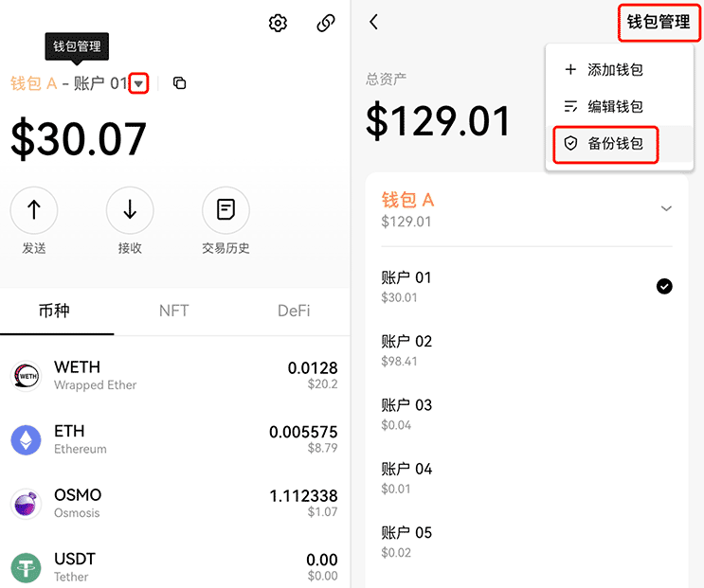Choose 备份钱包 from menu
The height and width of the screenshot is (588, 704).
coord(605,144)
